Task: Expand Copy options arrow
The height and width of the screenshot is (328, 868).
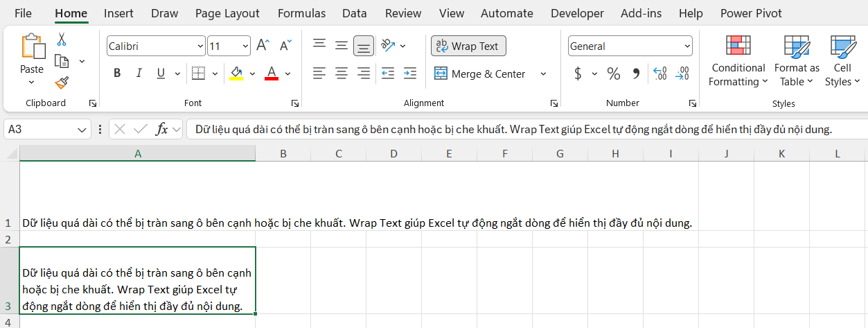Action: pos(82,61)
